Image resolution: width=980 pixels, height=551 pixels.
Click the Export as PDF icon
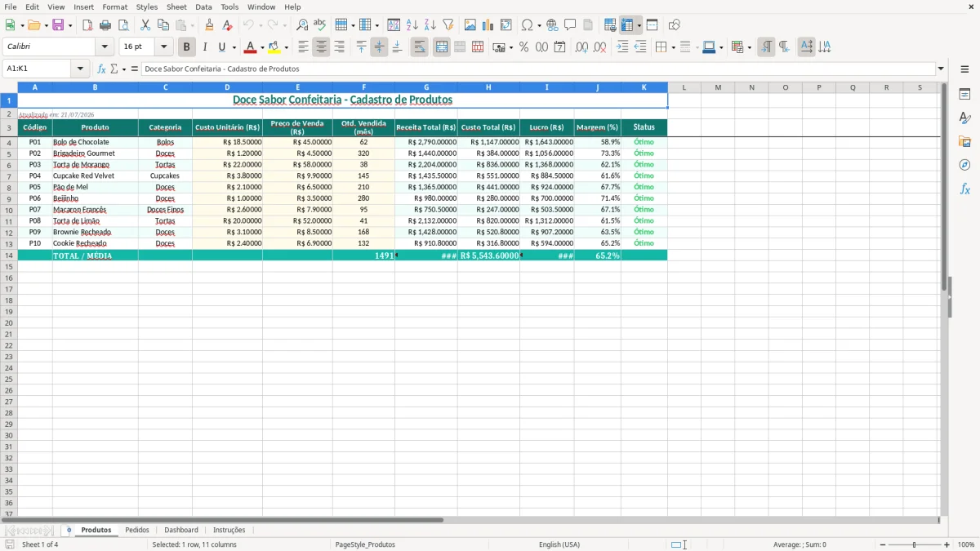click(x=87, y=25)
